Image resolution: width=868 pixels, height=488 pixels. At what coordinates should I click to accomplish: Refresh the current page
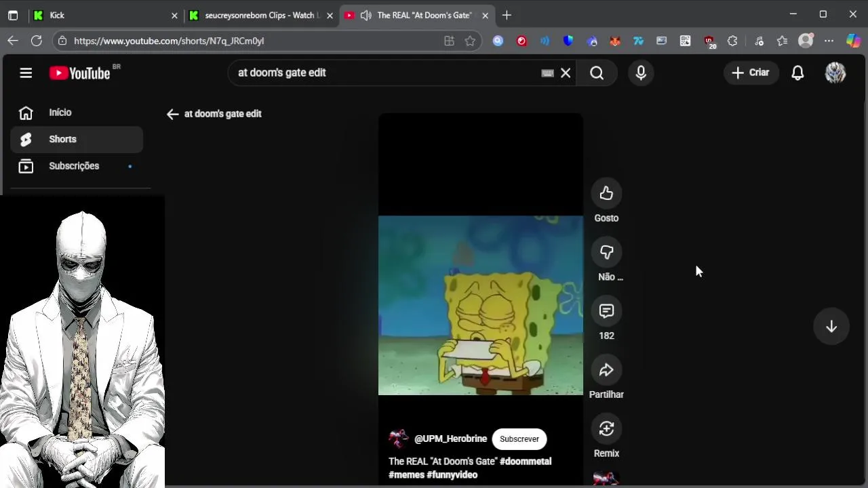(37, 41)
